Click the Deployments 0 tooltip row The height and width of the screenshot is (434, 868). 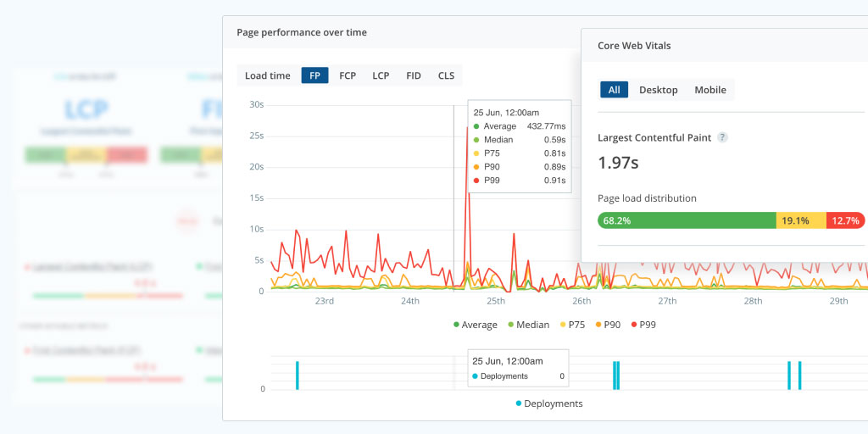pyautogui.click(x=518, y=376)
